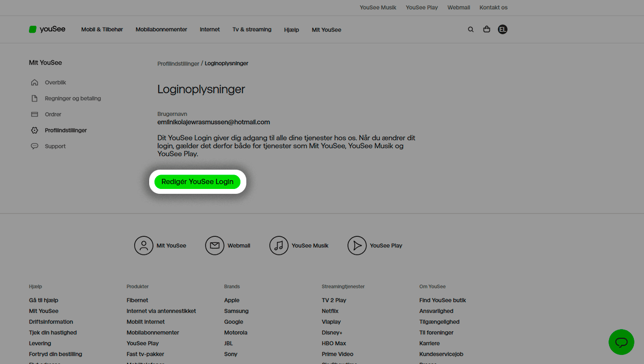Open Kundeservicejob footer link

click(441, 354)
